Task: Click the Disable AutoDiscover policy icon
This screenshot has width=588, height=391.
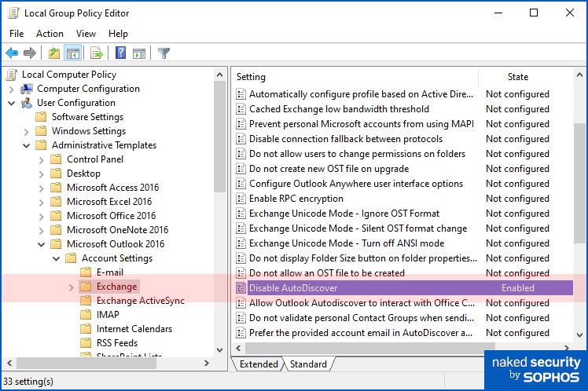Action: click(241, 288)
